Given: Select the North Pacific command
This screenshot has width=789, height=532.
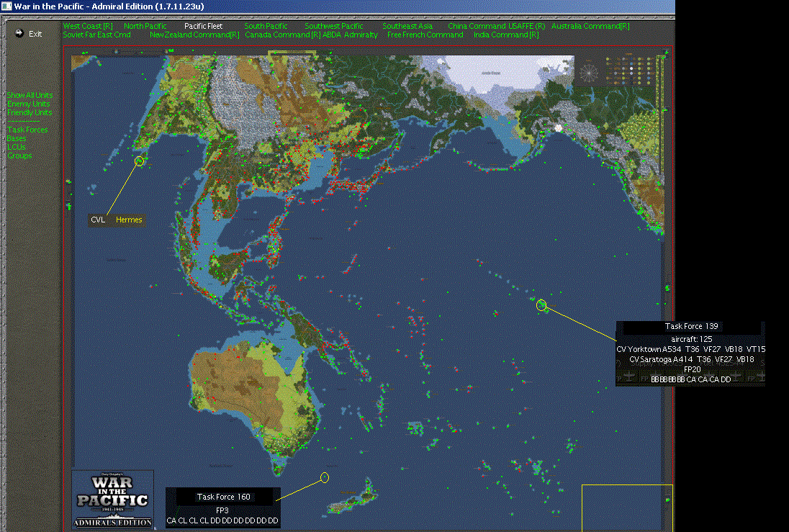Looking at the screenshot, I should pos(145,26).
